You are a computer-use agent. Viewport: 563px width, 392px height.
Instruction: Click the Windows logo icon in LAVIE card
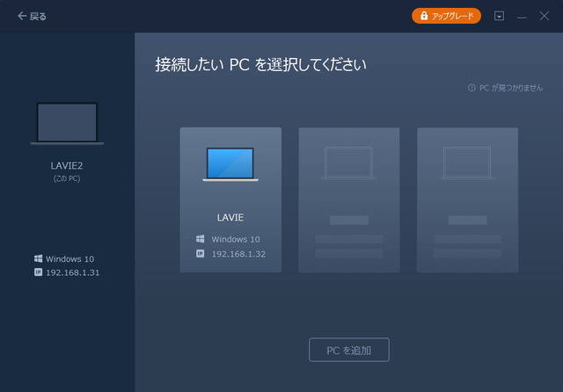point(201,239)
